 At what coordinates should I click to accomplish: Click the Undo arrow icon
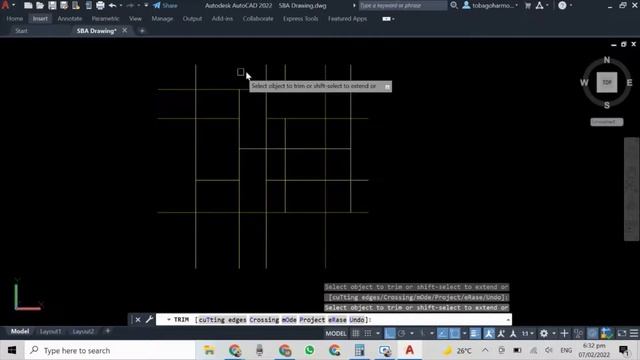(x=112, y=6)
